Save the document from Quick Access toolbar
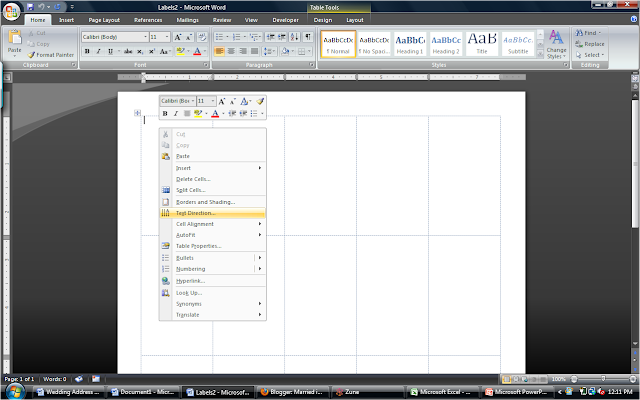The image size is (640, 400). [30, 7]
